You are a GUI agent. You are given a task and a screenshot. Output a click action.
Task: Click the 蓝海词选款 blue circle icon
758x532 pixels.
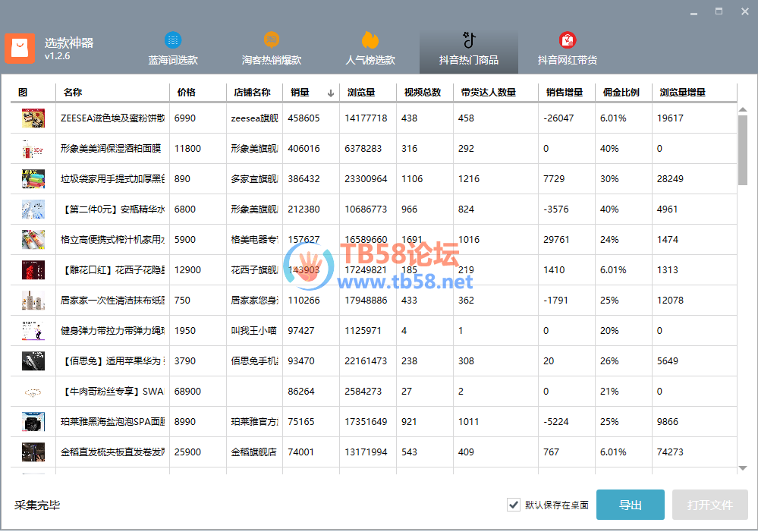coord(172,39)
